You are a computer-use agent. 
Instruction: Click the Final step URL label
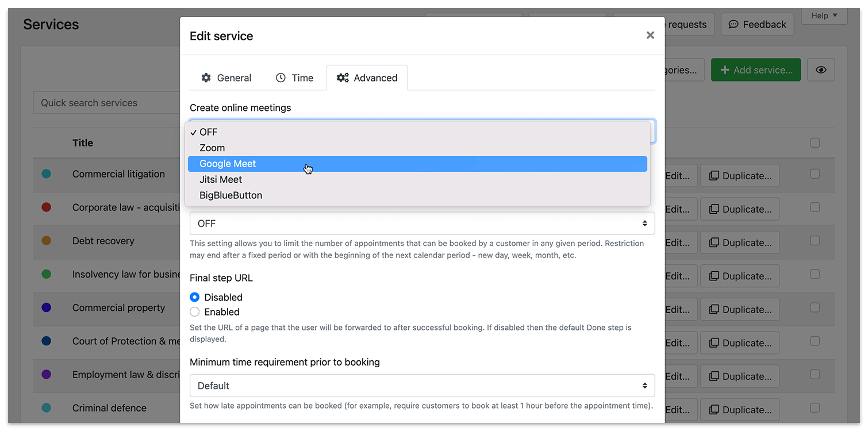221,278
